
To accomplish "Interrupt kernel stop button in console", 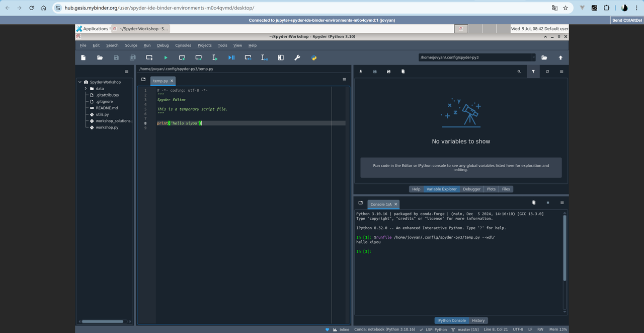I will [x=547, y=203].
